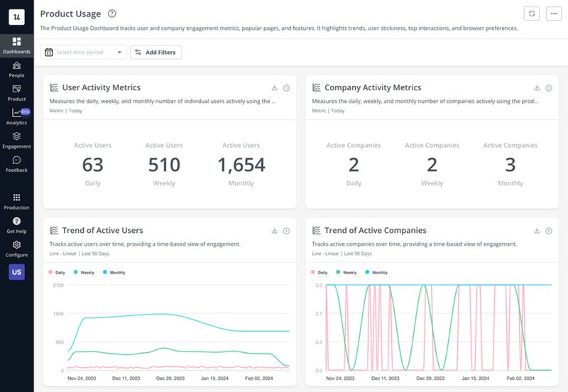Click clock icon on Trend of Active Companies
The width and height of the screenshot is (568, 392).
548,231
